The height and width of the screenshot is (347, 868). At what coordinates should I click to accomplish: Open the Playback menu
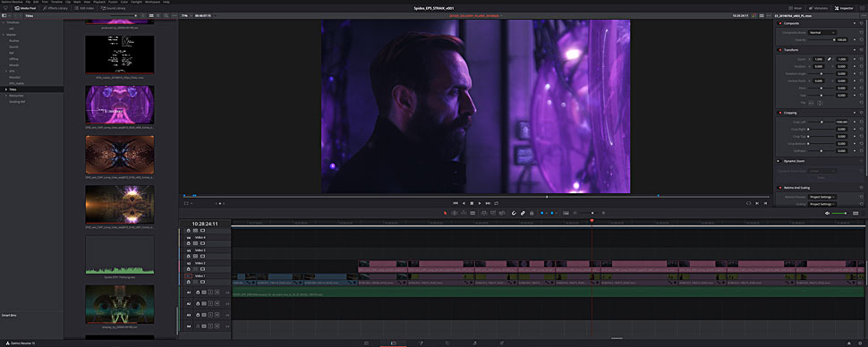[x=99, y=2]
